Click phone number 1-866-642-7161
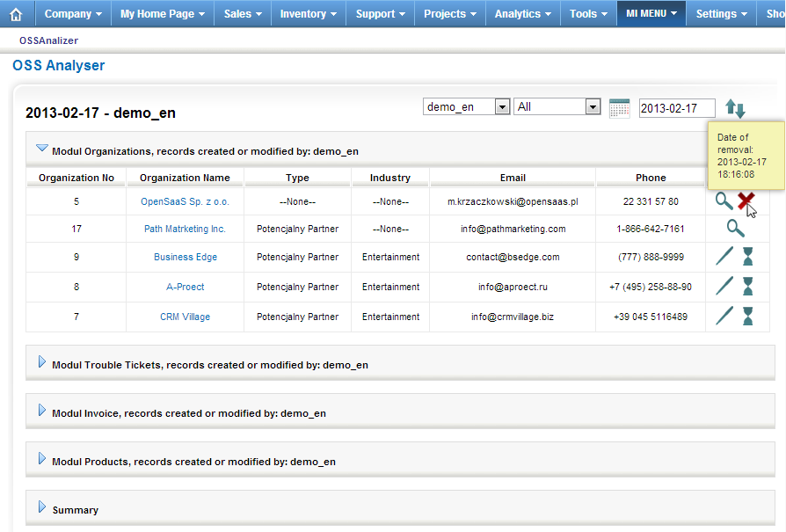Image resolution: width=786 pixels, height=532 pixels. 650,229
